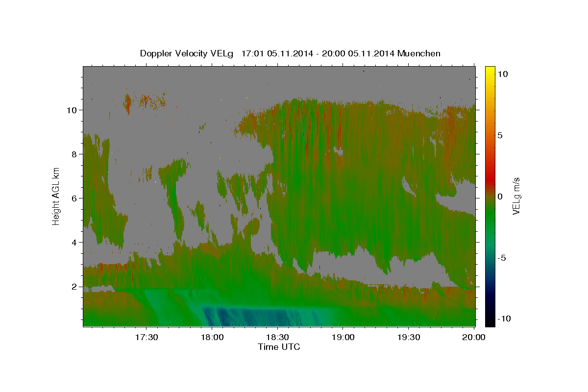The width and height of the screenshot is (588, 392).
Task: Click the 'Time UTC' x-axis label
Action: (x=279, y=347)
